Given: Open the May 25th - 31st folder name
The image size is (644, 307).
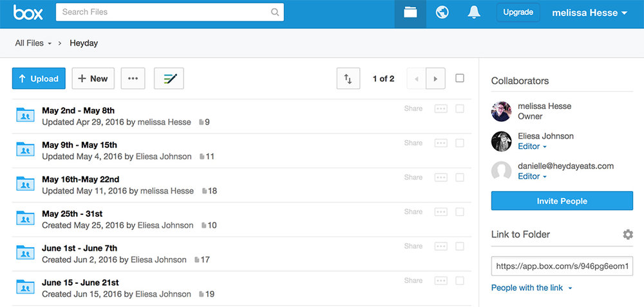Looking at the screenshot, I should click(72, 213).
